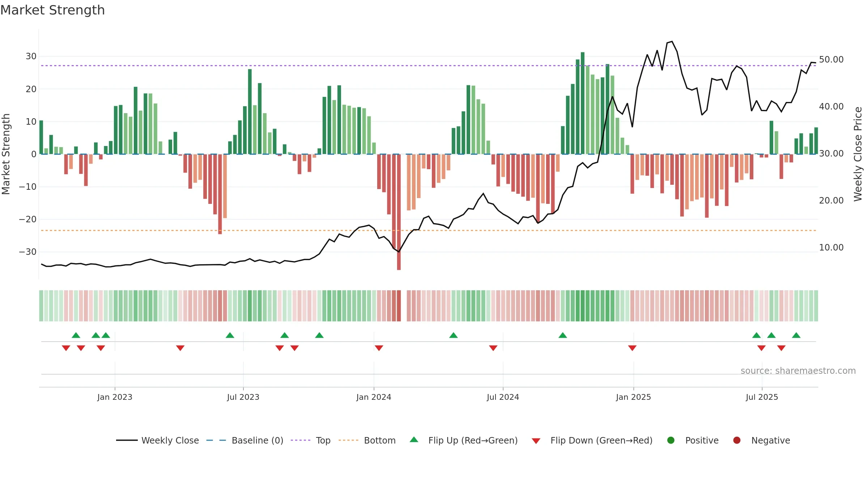Click the green Positive legend dot

671,440
